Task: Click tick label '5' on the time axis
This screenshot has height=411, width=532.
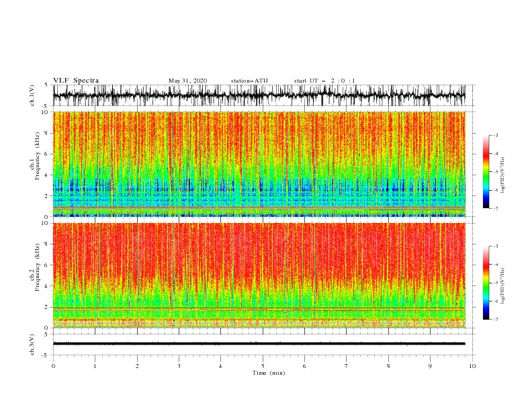Action: 263,366
